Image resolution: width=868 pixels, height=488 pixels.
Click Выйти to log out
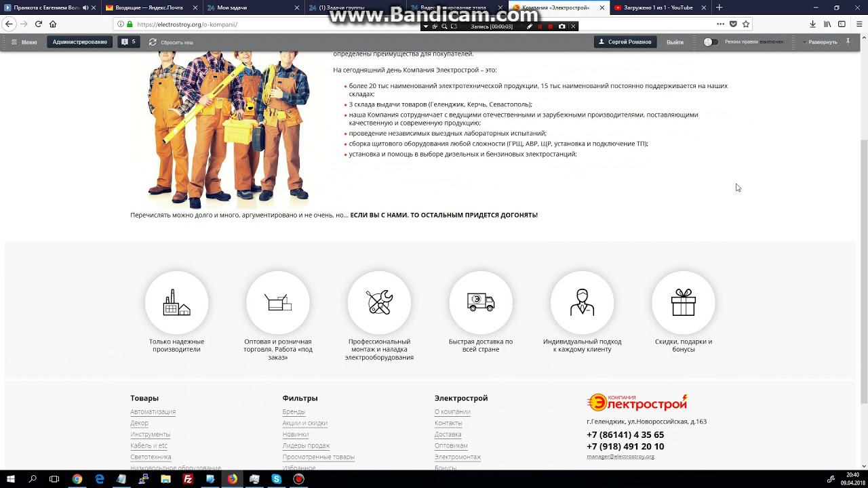pyautogui.click(x=675, y=42)
